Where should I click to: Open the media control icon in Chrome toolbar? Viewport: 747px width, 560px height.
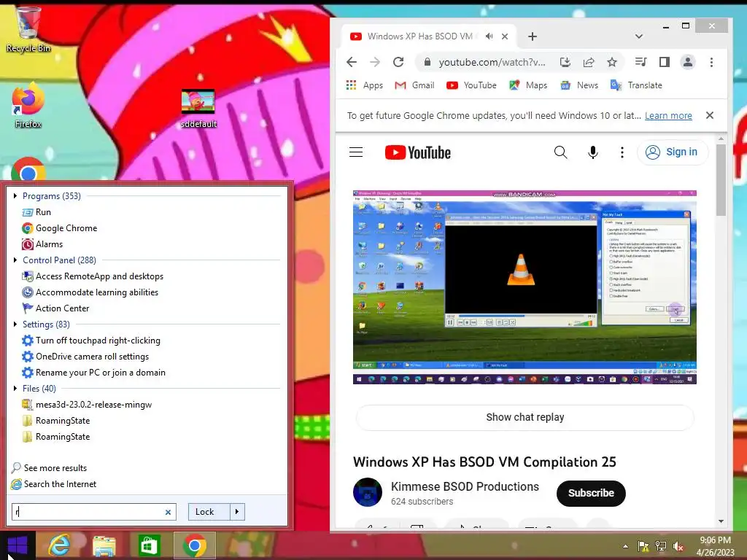point(640,62)
